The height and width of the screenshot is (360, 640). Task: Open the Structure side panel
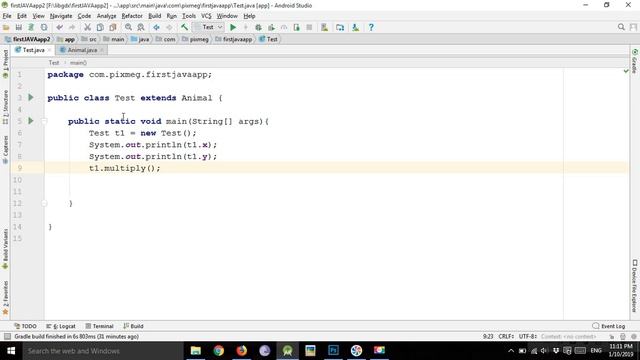click(x=5, y=107)
